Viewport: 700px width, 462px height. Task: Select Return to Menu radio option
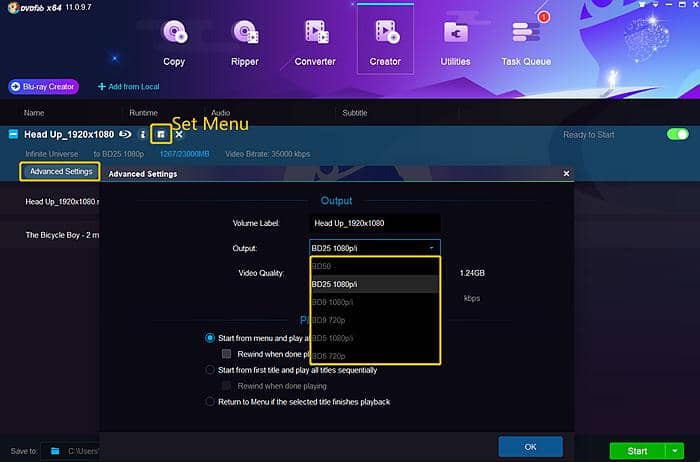210,402
